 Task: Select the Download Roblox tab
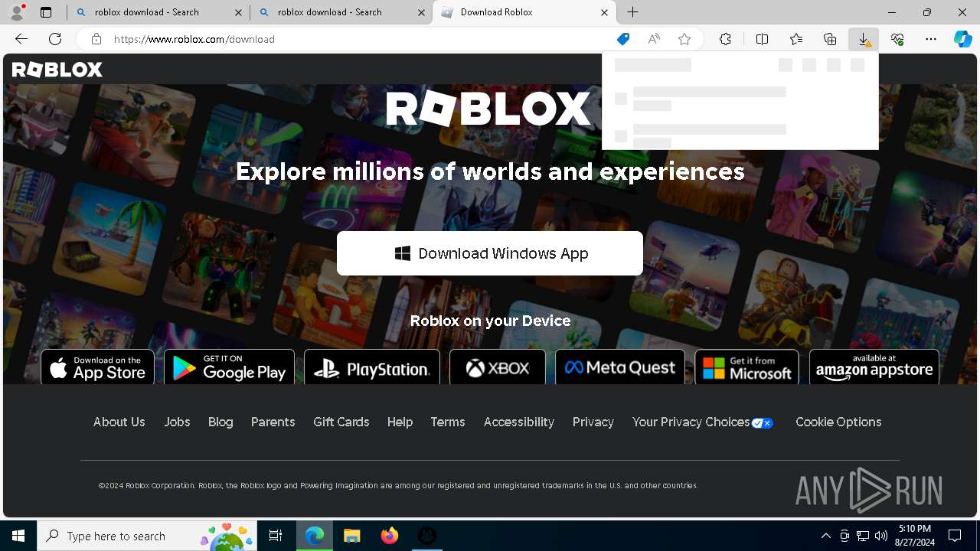click(x=524, y=12)
